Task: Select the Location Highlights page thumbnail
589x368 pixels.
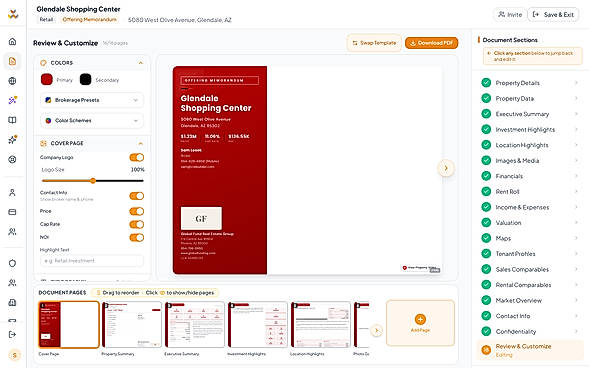Action: (320, 325)
